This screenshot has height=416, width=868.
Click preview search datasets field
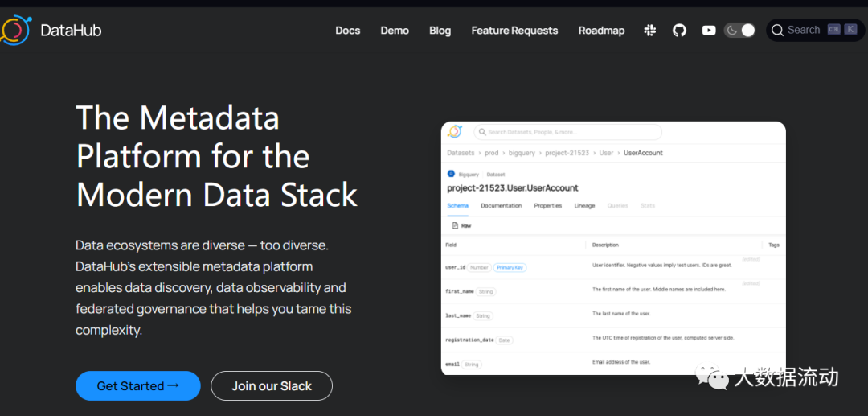pos(568,132)
